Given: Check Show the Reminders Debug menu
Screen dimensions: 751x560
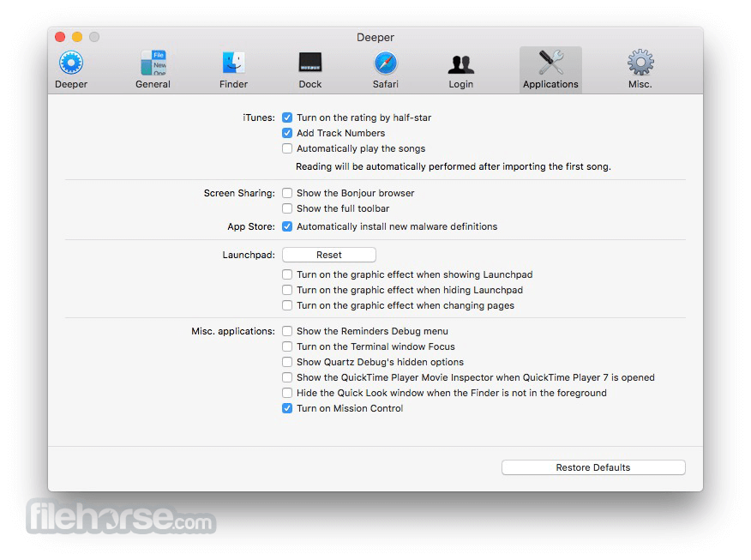Looking at the screenshot, I should pyautogui.click(x=287, y=331).
